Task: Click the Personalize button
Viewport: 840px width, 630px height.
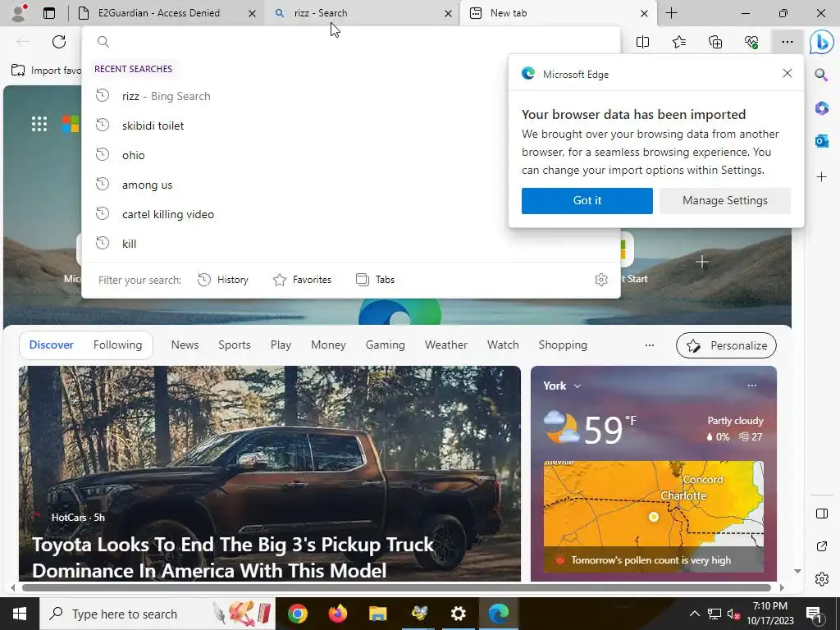Action: (x=726, y=345)
